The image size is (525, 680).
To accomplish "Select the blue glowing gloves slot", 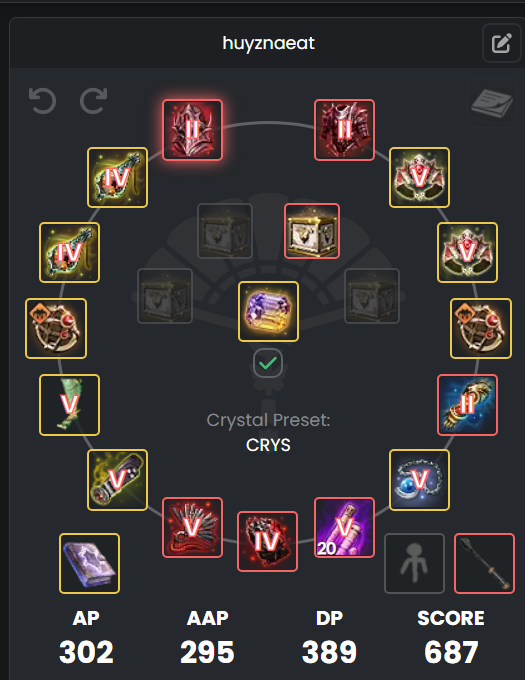I will coord(467,405).
